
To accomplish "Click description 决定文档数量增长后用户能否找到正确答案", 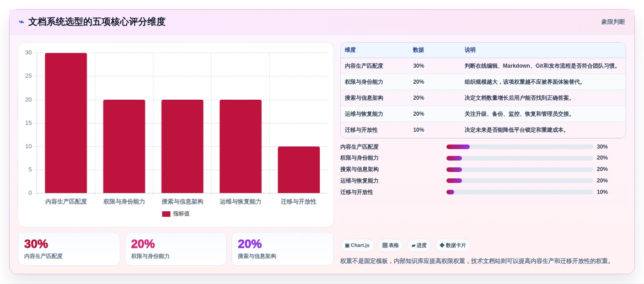I will coord(519,98).
